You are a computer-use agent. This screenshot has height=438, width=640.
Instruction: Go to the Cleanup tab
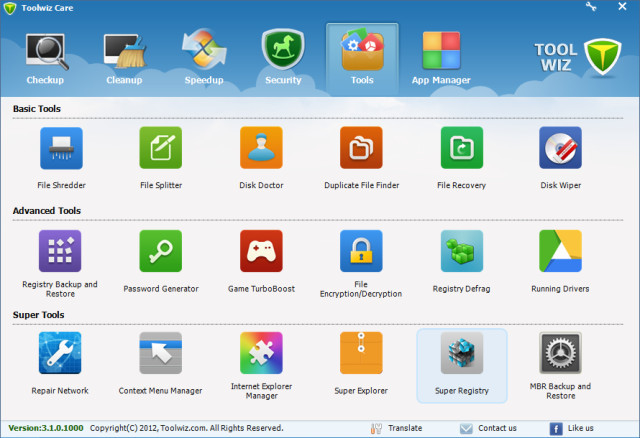click(124, 59)
